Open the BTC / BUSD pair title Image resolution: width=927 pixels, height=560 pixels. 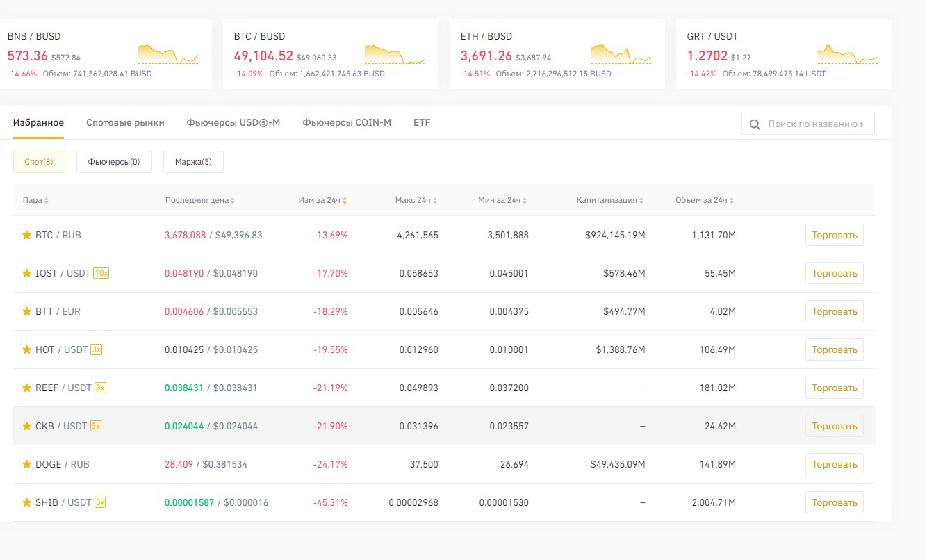pyautogui.click(x=259, y=36)
